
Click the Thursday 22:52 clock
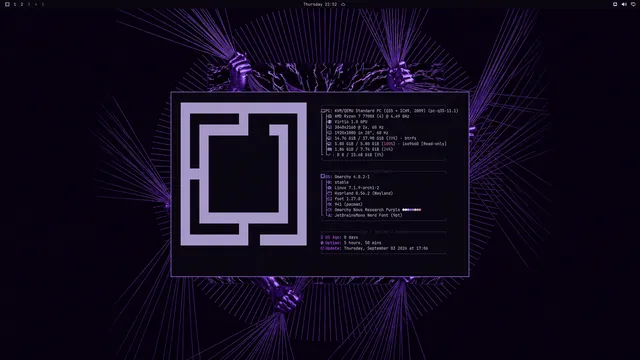pos(320,4)
